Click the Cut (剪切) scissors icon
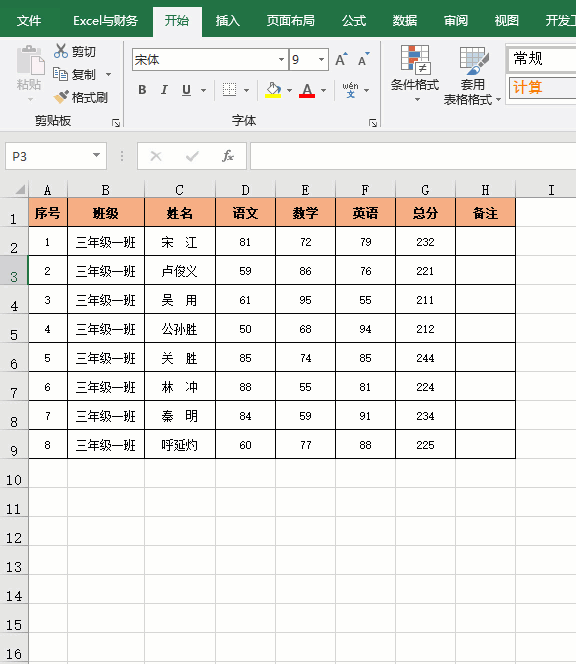576x664 pixels. point(61,51)
